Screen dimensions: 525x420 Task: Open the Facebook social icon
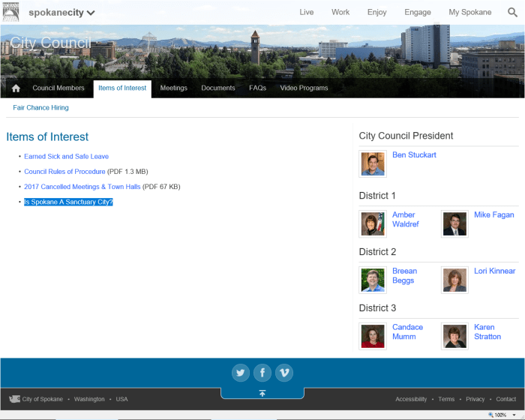click(x=262, y=373)
